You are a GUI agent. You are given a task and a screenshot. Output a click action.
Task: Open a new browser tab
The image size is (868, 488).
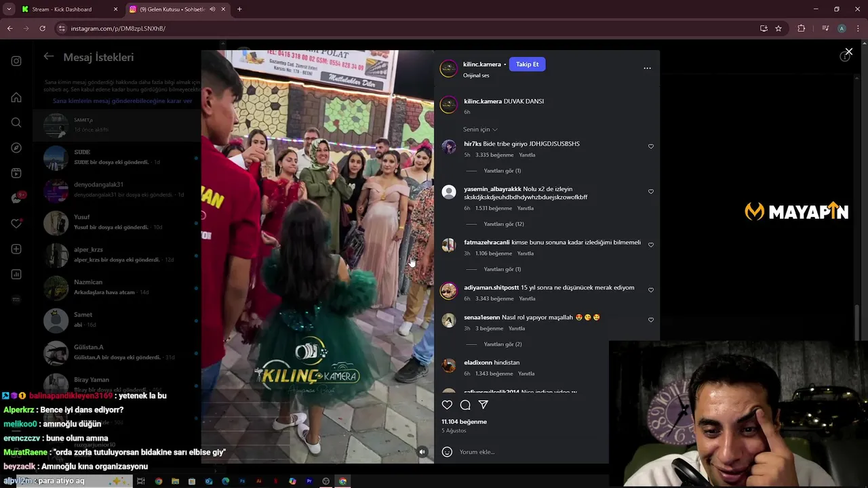click(x=239, y=9)
